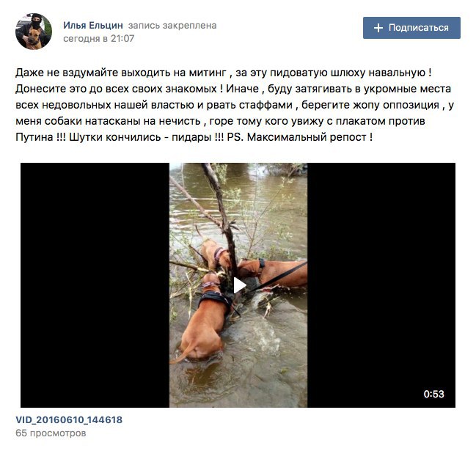
Task: Open the Илья Ельцин author name link
Action: click(93, 25)
